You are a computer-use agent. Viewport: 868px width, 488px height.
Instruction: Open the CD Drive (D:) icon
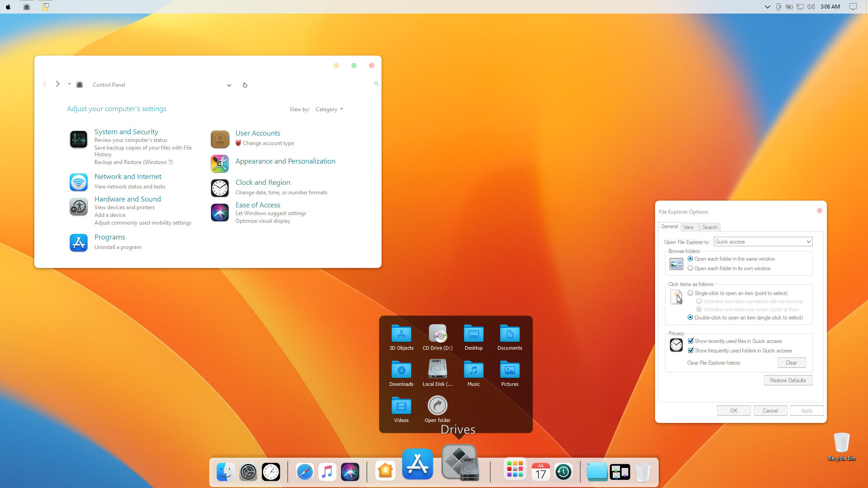pyautogui.click(x=437, y=334)
